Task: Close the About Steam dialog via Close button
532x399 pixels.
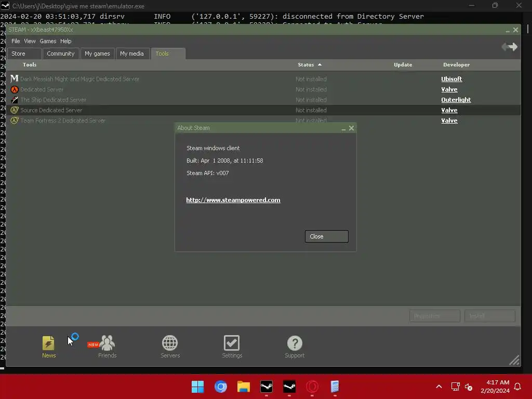Action: point(326,236)
